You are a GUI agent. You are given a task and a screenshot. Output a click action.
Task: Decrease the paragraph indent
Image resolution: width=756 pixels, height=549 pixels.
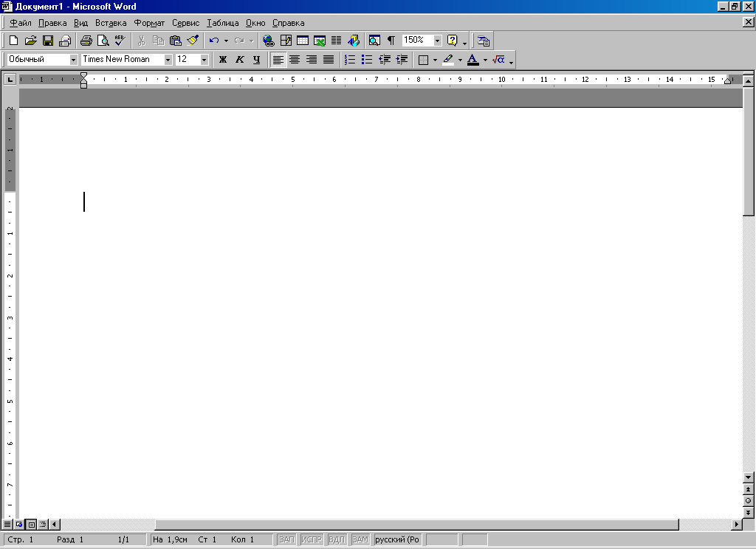click(384, 59)
